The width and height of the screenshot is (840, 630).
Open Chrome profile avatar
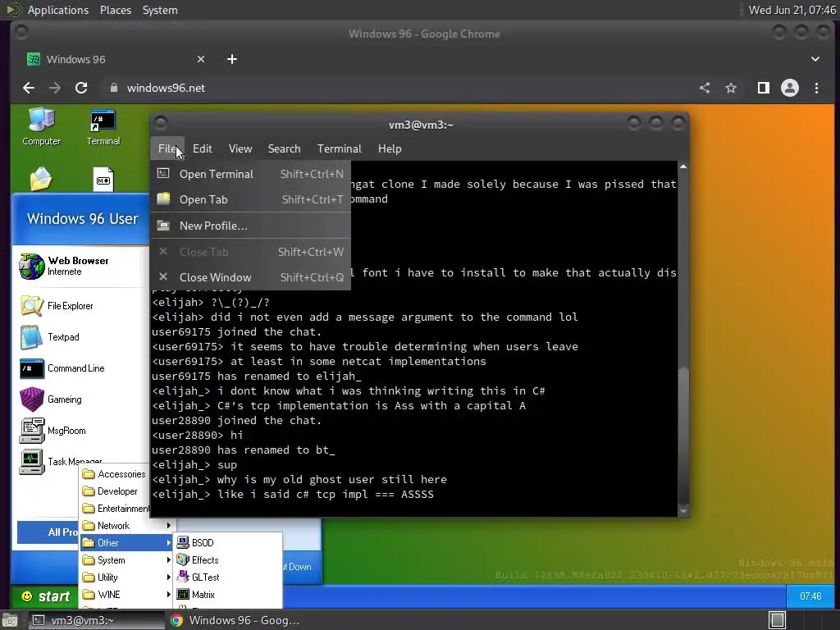click(x=790, y=88)
